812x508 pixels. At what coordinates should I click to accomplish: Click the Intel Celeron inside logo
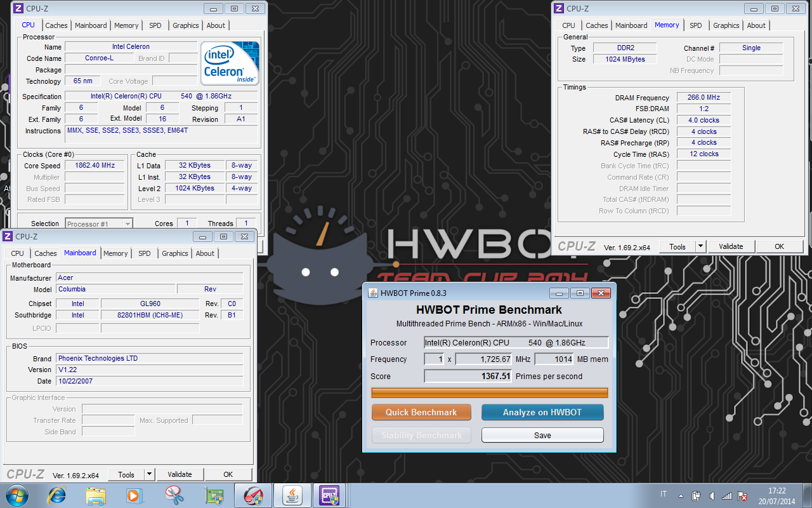(230, 63)
